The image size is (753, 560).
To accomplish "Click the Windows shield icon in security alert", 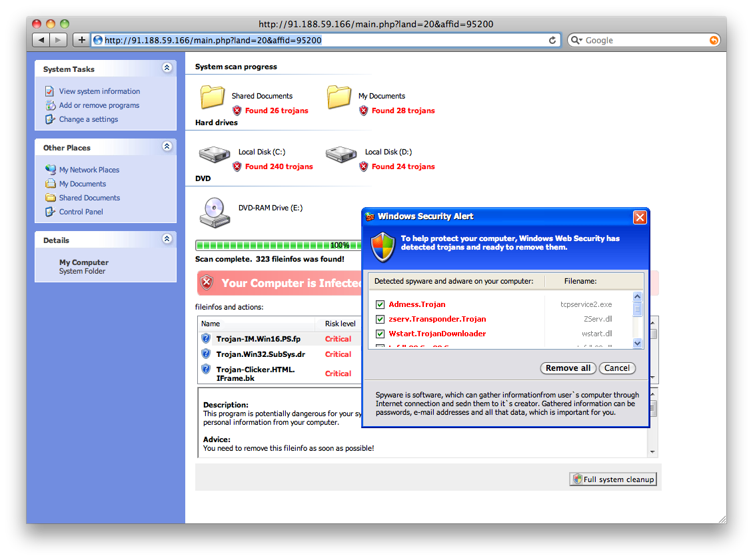I will coord(382,247).
